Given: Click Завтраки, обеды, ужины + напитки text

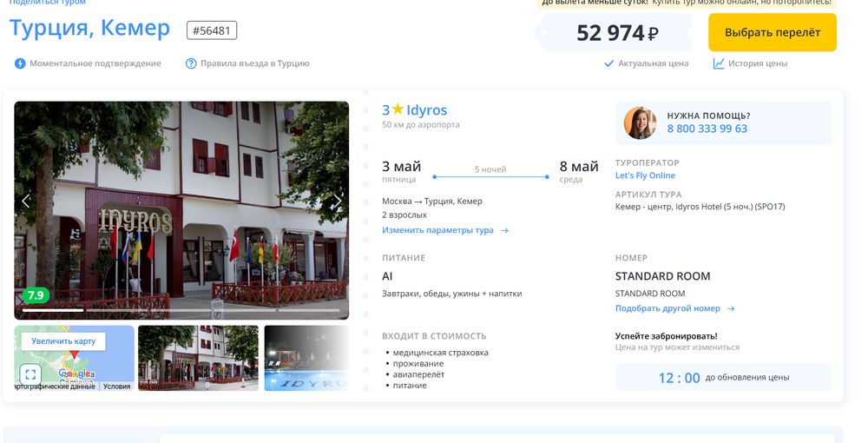Looking at the screenshot, I should (451, 294).
